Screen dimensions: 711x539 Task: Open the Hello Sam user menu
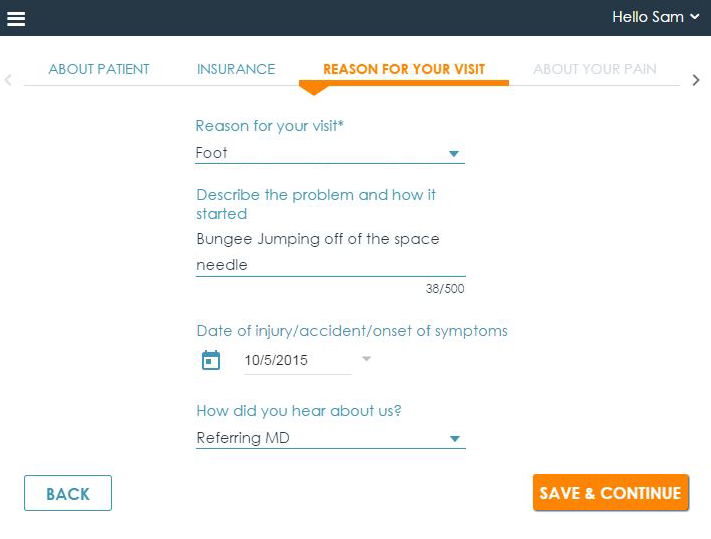tap(655, 17)
